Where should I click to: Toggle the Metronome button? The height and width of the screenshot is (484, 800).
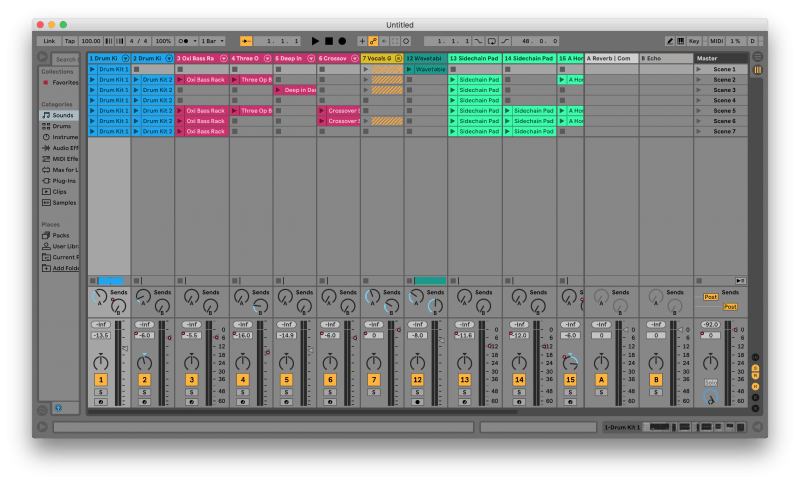(x=183, y=41)
